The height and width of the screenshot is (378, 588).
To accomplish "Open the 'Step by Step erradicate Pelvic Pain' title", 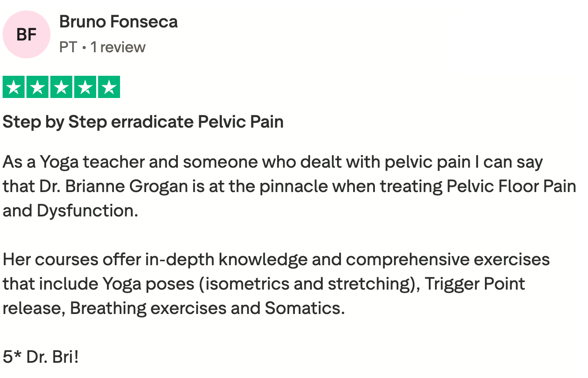I will [x=143, y=122].
